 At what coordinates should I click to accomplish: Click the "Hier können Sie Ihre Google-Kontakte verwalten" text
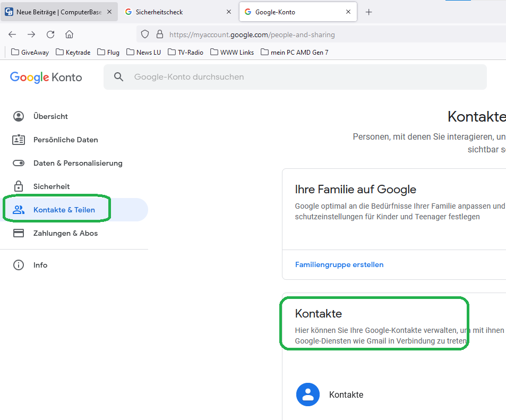point(375,330)
